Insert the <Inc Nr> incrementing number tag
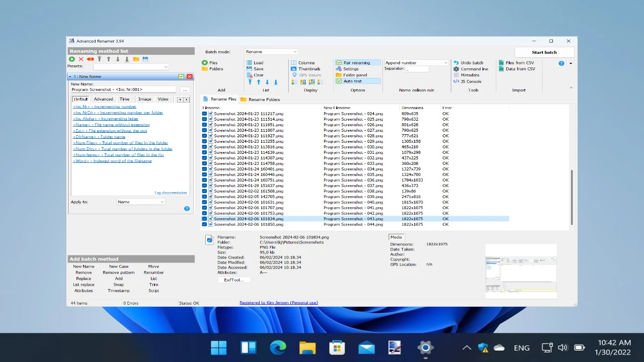Image resolution: width=644 pixels, height=362 pixels. (104, 107)
